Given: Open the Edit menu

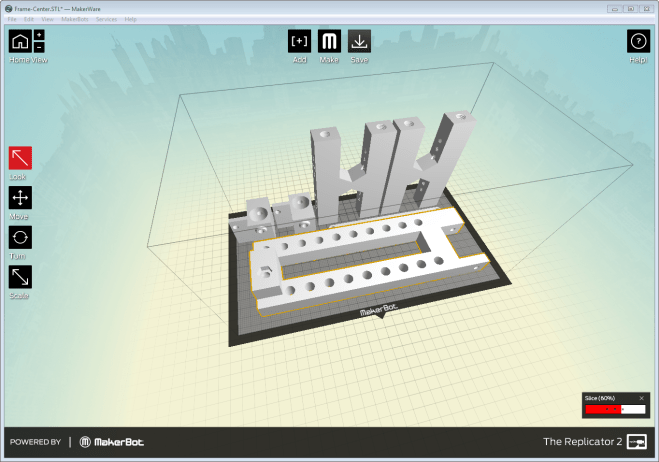Looking at the screenshot, I should 29,19.
